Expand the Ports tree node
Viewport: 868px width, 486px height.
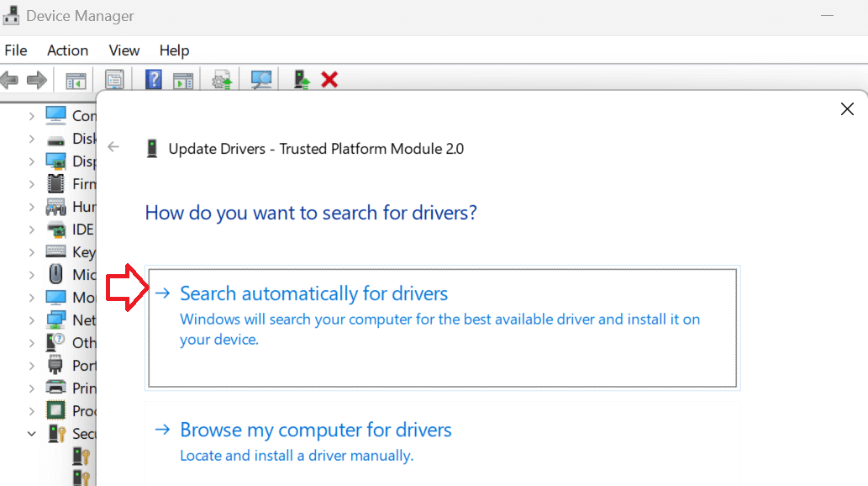[32, 367]
